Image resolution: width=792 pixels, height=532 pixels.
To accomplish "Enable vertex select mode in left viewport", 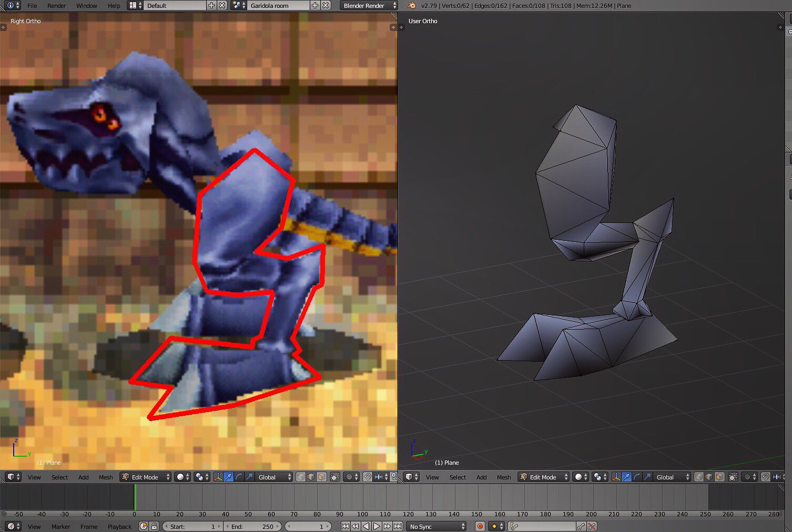I will pyautogui.click(x=301, y=477).
